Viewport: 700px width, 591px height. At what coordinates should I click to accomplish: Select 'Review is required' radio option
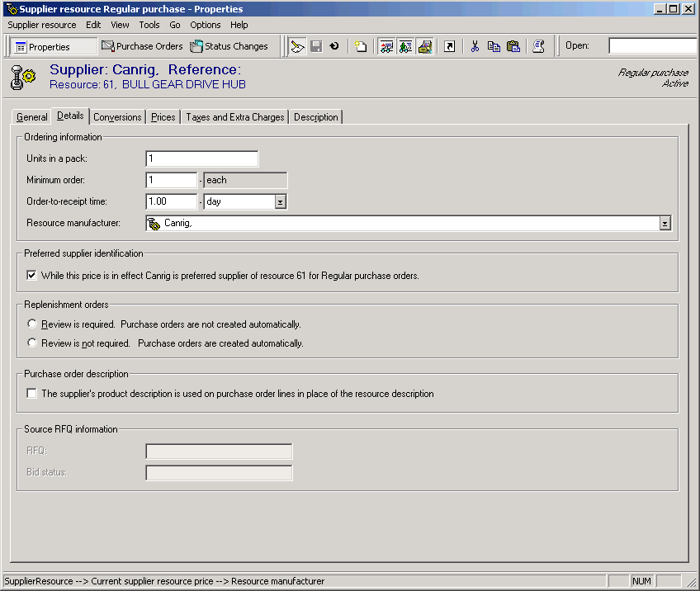32,324
